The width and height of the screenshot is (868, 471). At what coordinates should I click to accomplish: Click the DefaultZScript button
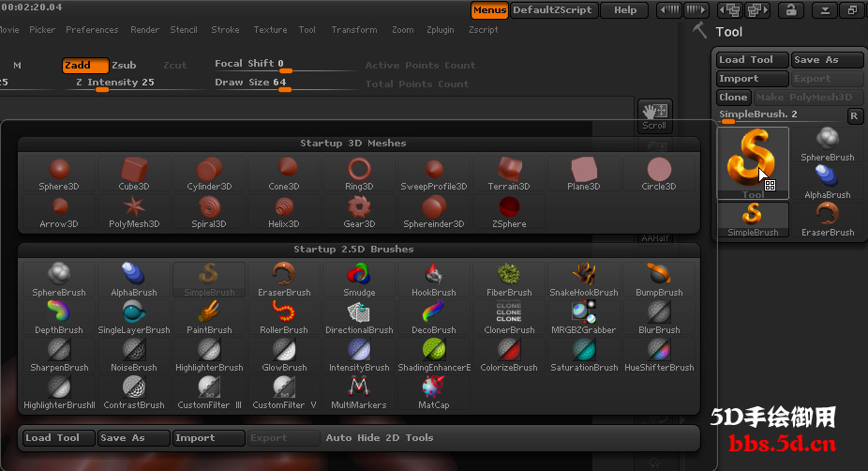tap(554, 10)
